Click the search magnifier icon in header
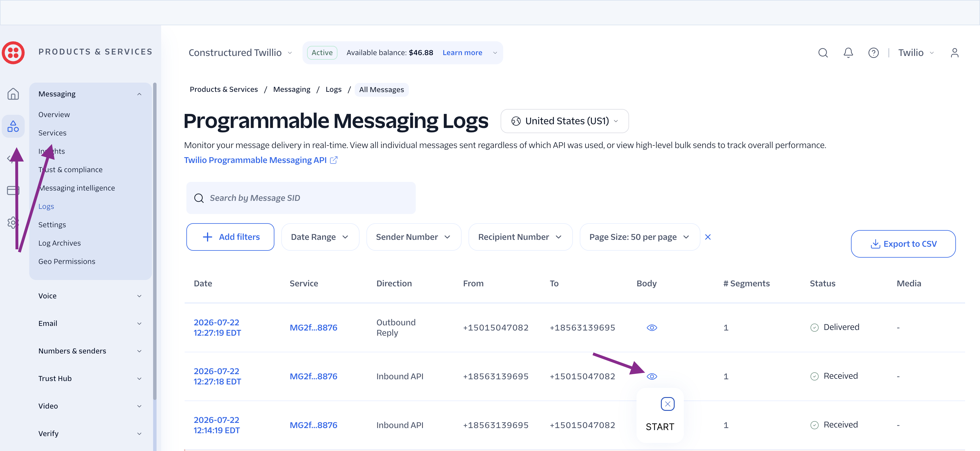Viewport: 980px width, 451px height. coord(823,53)
